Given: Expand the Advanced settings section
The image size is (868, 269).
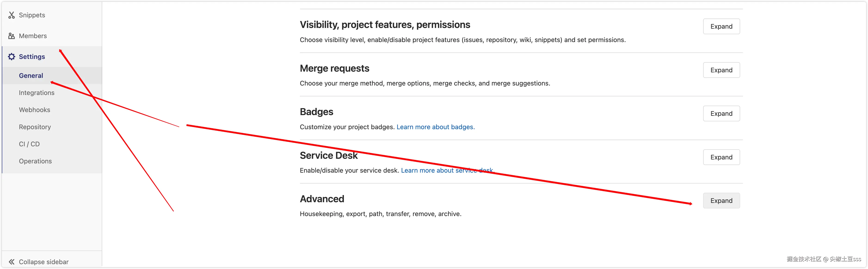Looking at the screenshot, I should [x=721, y=201].
